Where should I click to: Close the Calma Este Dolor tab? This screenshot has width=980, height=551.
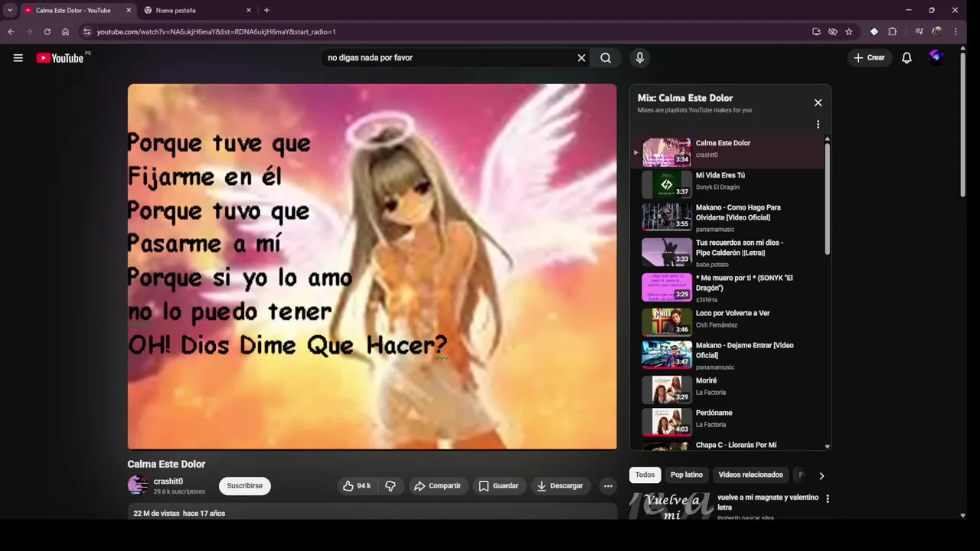pos(129,10)
